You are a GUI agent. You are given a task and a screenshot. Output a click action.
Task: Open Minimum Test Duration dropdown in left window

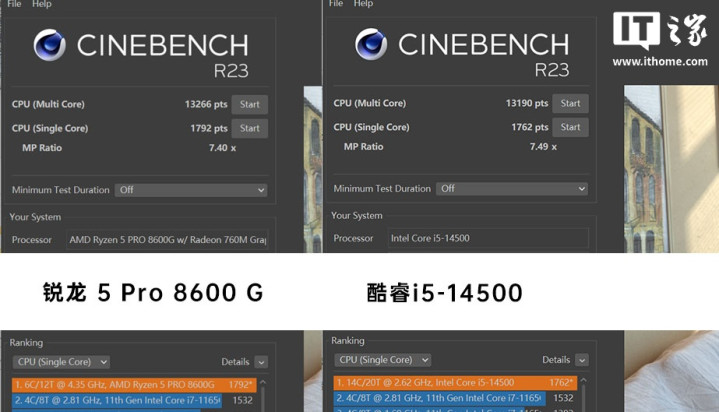[x=191, y=190]
